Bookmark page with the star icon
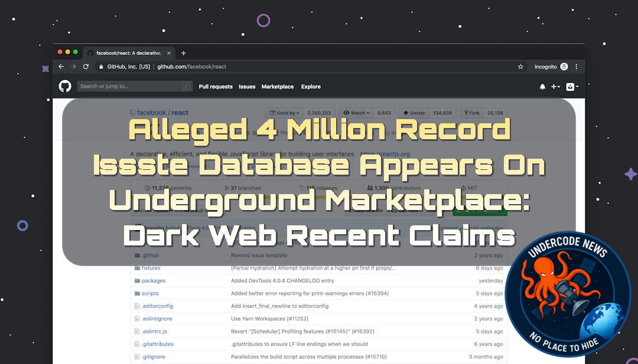 tap(520, 67)
